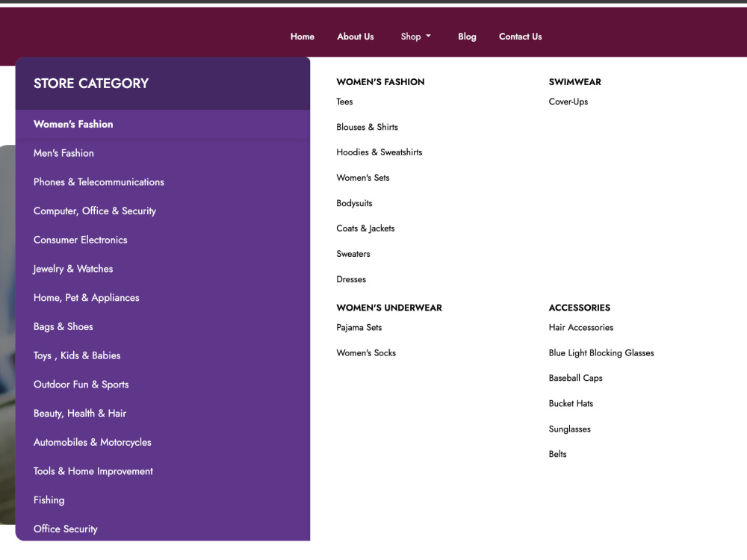Open Tees subcategory
The width and height of the screenshot is (747, 560).
[x=344, y=102]
